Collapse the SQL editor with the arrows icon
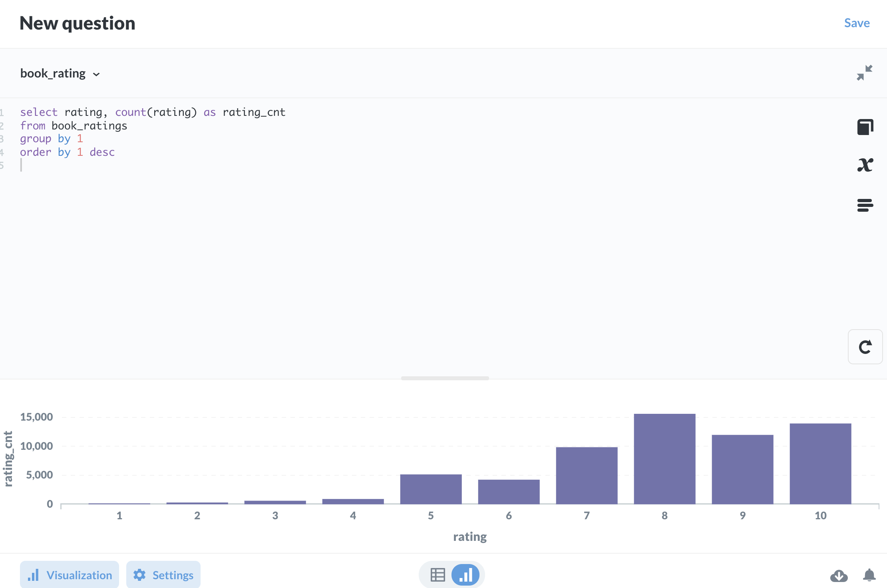The width and height of the screenshot is (887, 588). click(864, 73)
